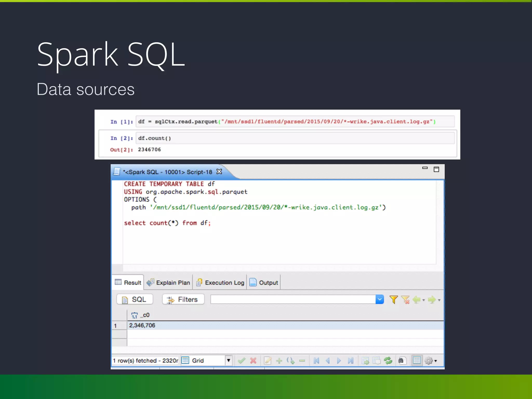Maximize the SQL editor panel
Screen dimensions: 532x399
tap(436, 169)
